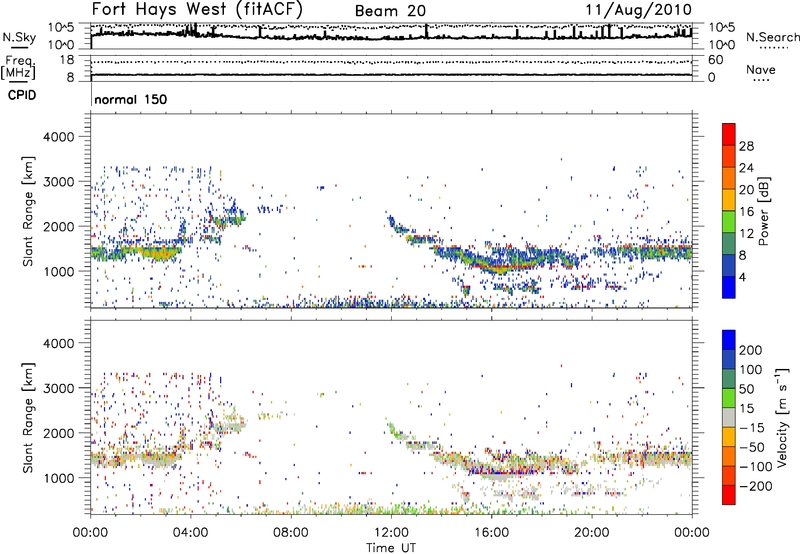This screenshot has width=800, height=554.
Task: Click the -100 label on Velocity color bar
Action: pos(756,466)
